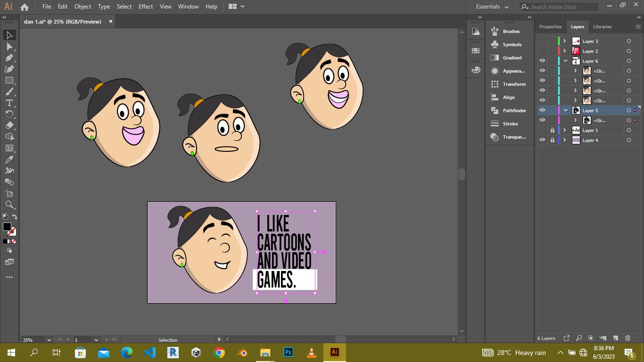Viewport: 644px width, 362px height.
Task: Expand Layer 1 in Layers panel
Action: pos(565,130)
